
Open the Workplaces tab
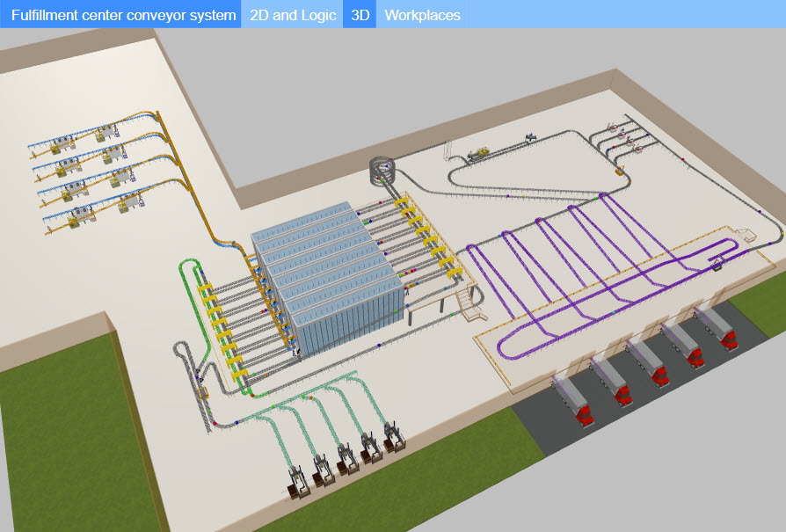421,14
